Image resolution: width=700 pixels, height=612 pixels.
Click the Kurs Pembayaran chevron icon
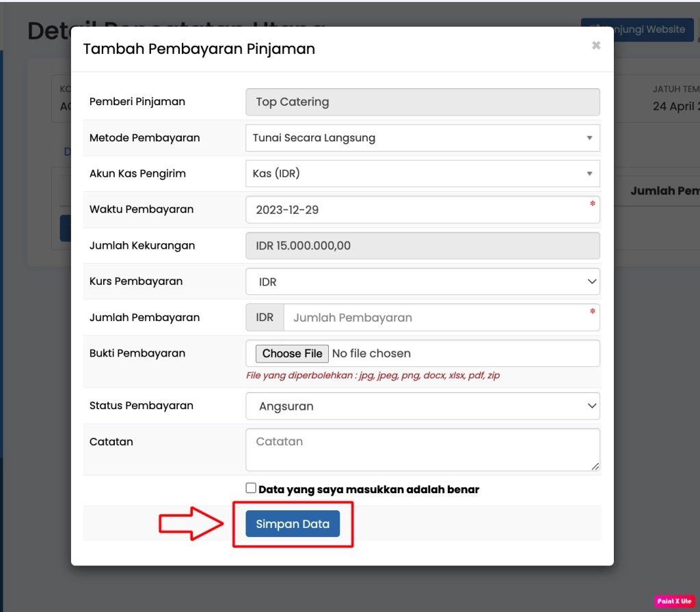tap(591, 281)
